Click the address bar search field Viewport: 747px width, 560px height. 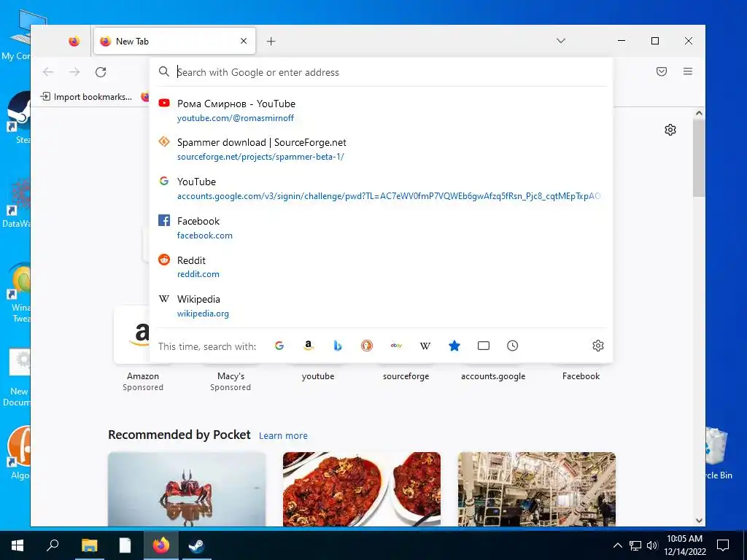[x=381, y=72]
